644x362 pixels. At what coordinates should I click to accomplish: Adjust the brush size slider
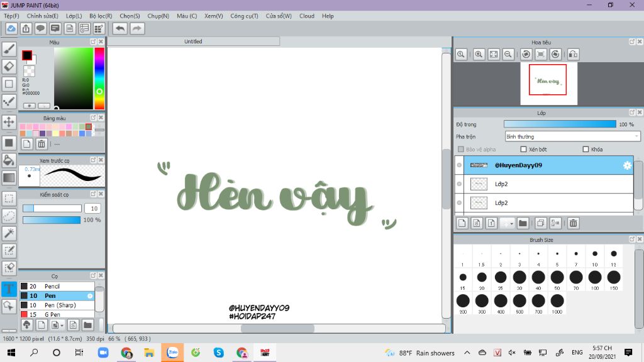point(52,209)
